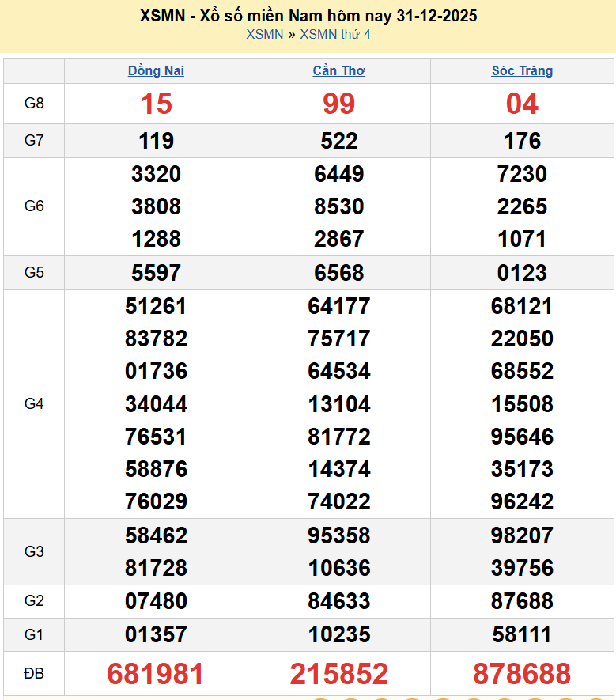
Task: Click Đồng Nai special prize 681981
Action: coord(156,674)
